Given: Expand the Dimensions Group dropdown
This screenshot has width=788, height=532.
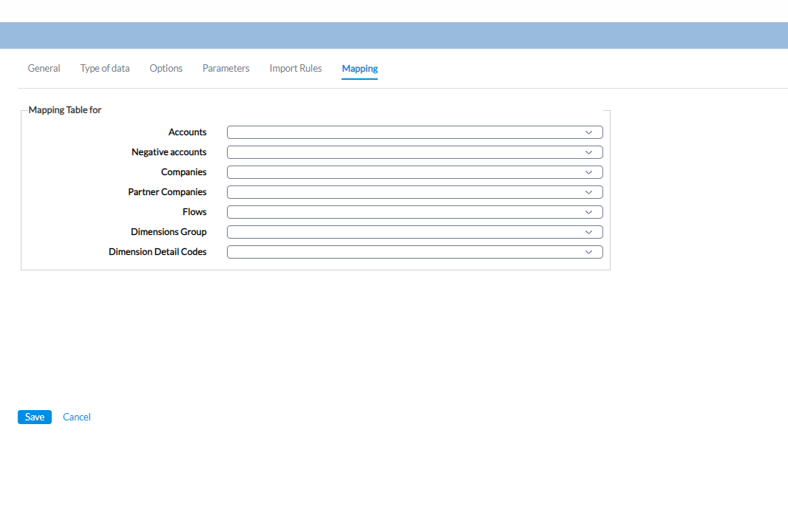Looking at the screenshot, I should (x=415, y=232).
